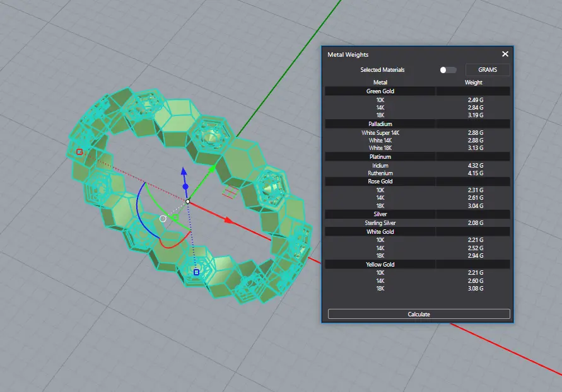Select White Super 14K row
Viewport: 562px width, 392px height.
pos(418,133)
